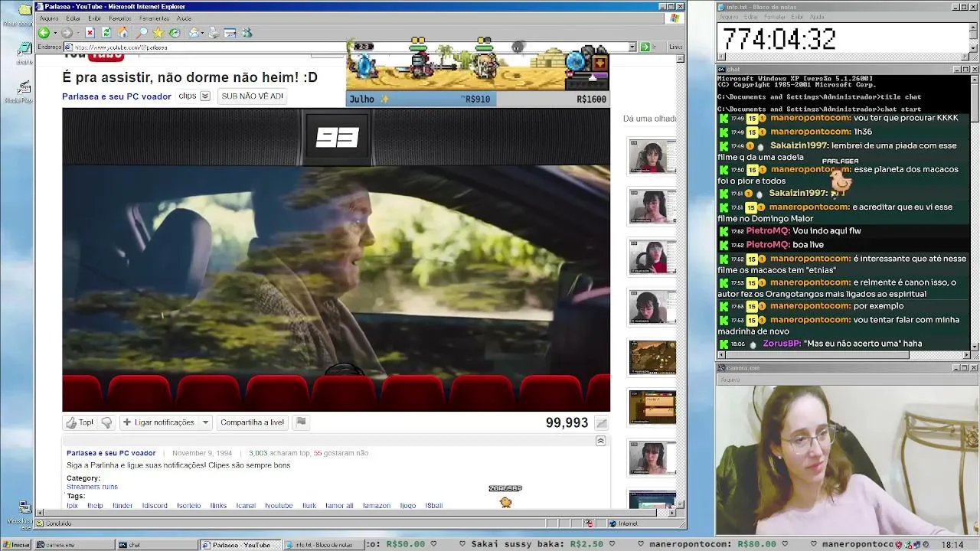Click the !amazon tag link
Viewport: 980px width, 551px height.
376,506
